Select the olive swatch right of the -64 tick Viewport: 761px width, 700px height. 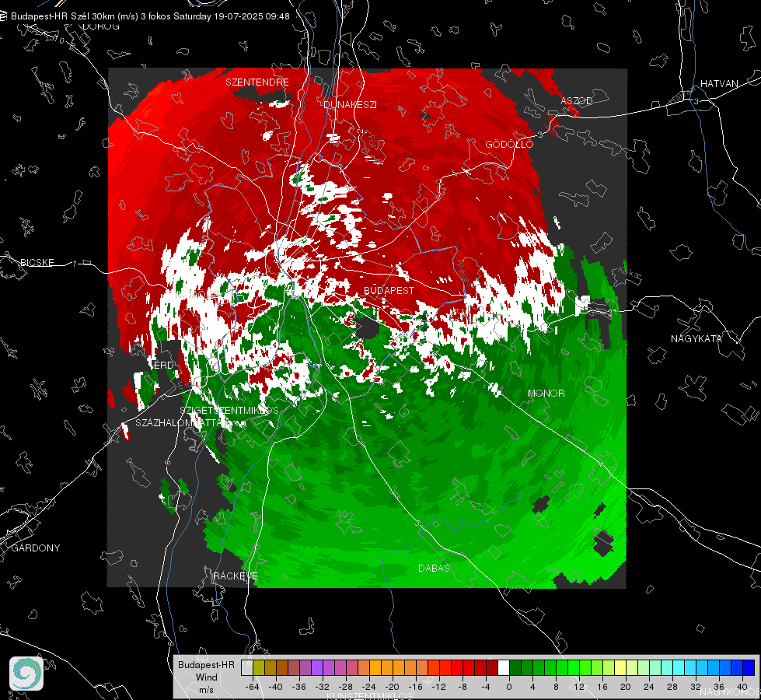pyautogui.click(x=259, y=667)
